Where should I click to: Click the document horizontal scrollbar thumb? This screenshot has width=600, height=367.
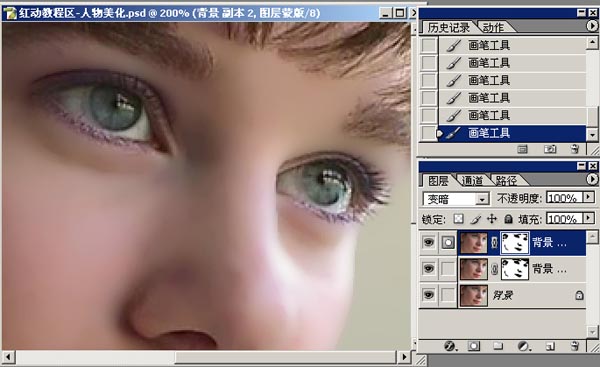coord(285,357)
